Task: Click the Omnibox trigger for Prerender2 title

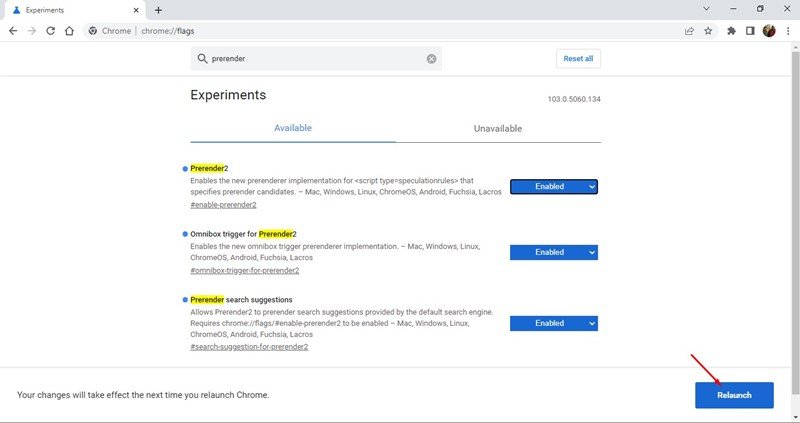Action: (x=243, y=234)
